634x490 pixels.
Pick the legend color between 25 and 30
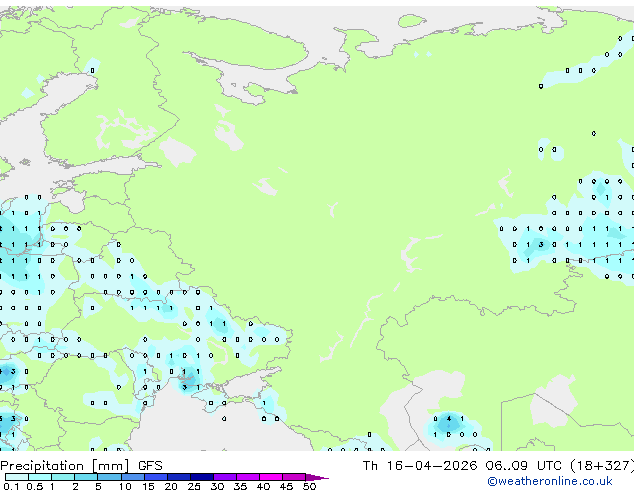pos(202,477)
